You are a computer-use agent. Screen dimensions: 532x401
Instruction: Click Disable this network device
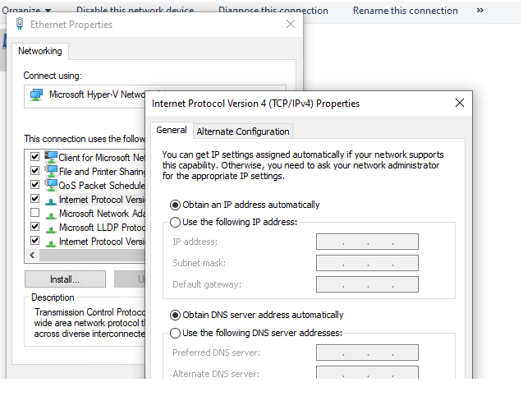click(x=135, y=10)
